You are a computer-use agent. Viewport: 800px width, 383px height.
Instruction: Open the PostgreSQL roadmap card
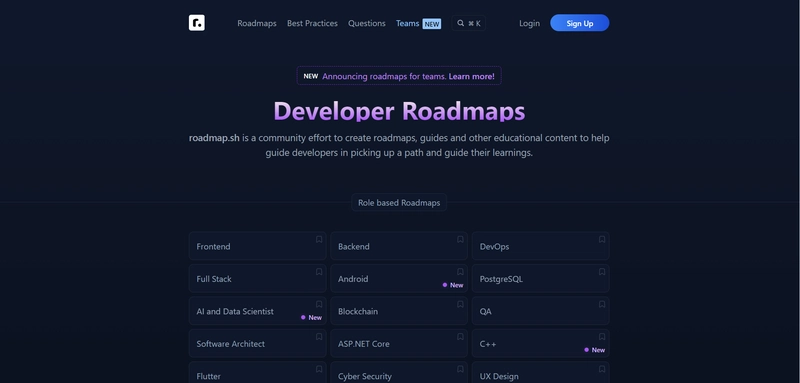(540, 278)
